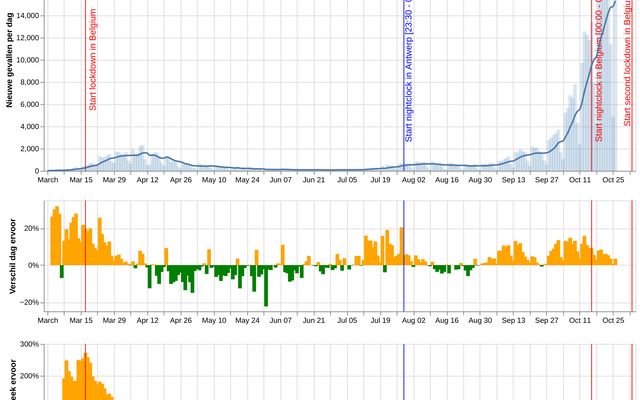The height and width of the screenshot is (400, 640).
Task: Click the 'Apr 12' label under the top chart
Action: point(148,181)
